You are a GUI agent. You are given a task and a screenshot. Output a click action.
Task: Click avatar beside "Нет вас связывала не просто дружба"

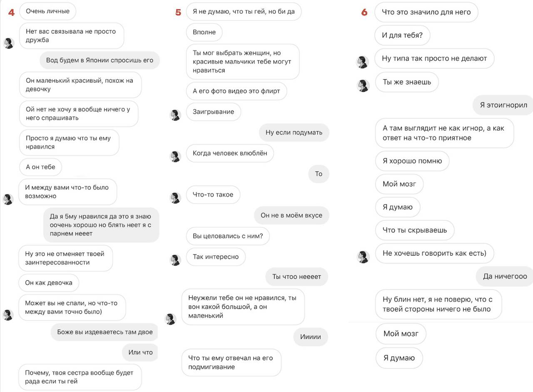click(x=9, y=43)
